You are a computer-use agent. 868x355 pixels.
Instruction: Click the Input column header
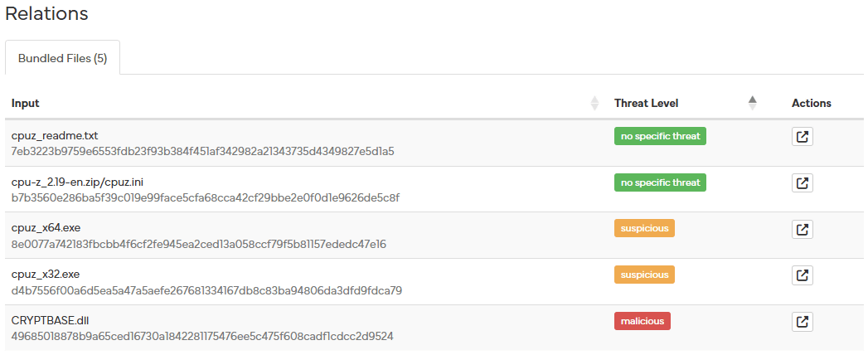(26, 103)
